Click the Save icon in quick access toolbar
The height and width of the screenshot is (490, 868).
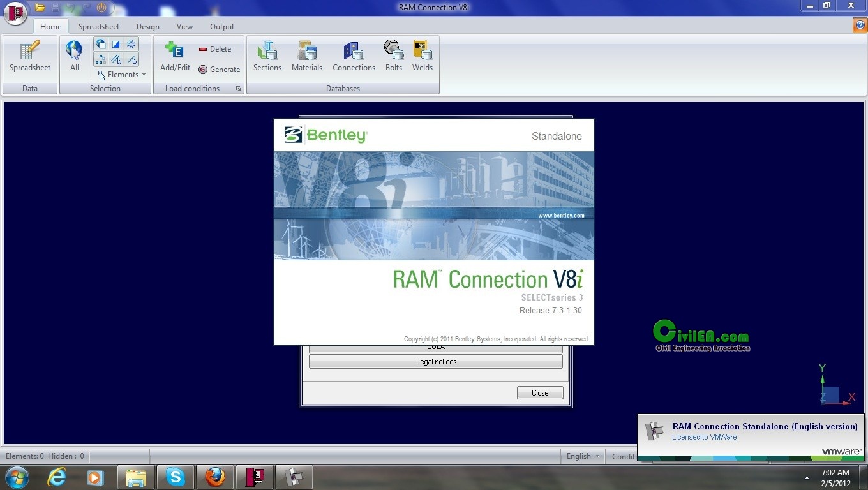55,8
